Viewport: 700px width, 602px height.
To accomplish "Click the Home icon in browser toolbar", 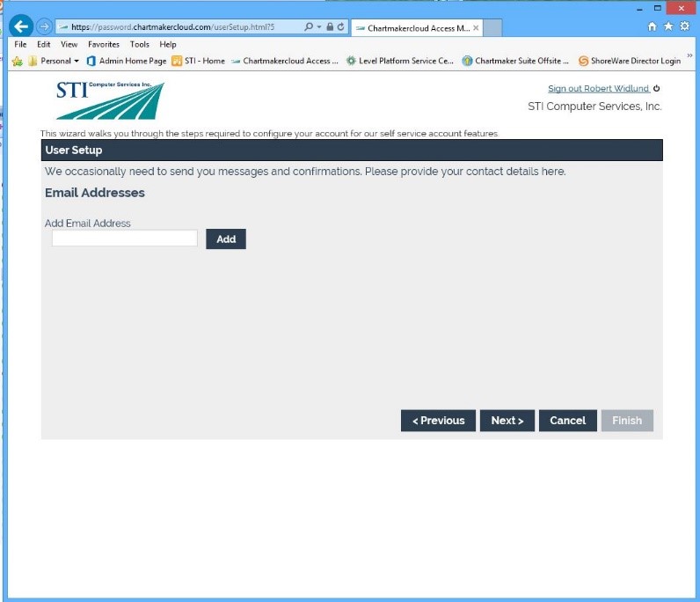I will [652, 27].
